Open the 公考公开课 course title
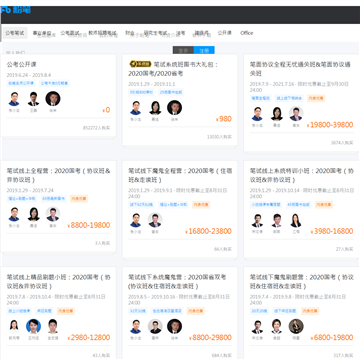Image resolution: width=360 pixels, height=360 pixels. click(22, 64)
